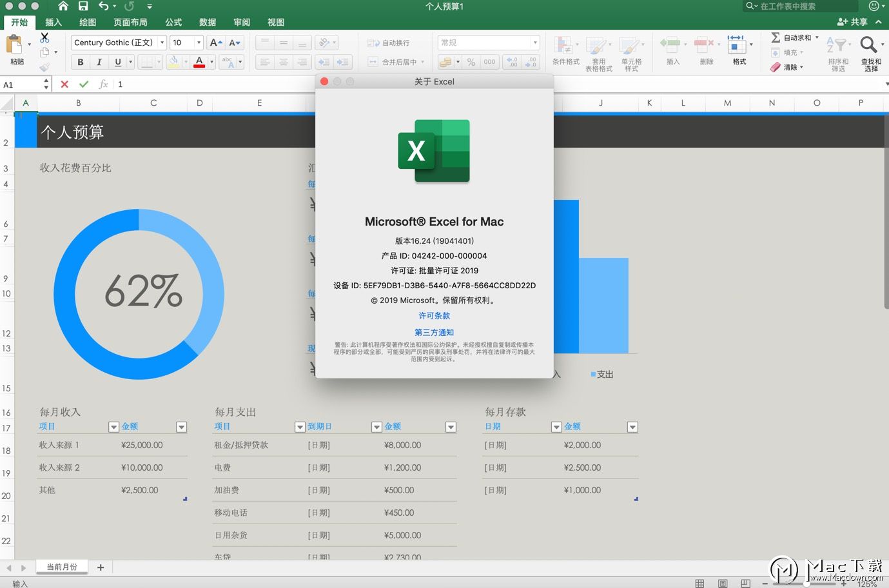
Task: Confirm entry with green checkmark
Action: point(84,84)
